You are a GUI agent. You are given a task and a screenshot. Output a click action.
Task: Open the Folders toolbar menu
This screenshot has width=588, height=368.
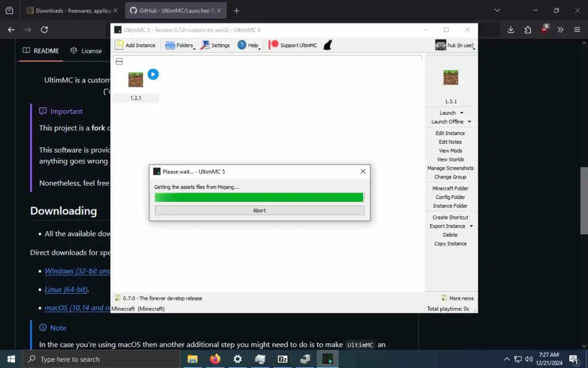pyautogui.click(x=180, y=45)
